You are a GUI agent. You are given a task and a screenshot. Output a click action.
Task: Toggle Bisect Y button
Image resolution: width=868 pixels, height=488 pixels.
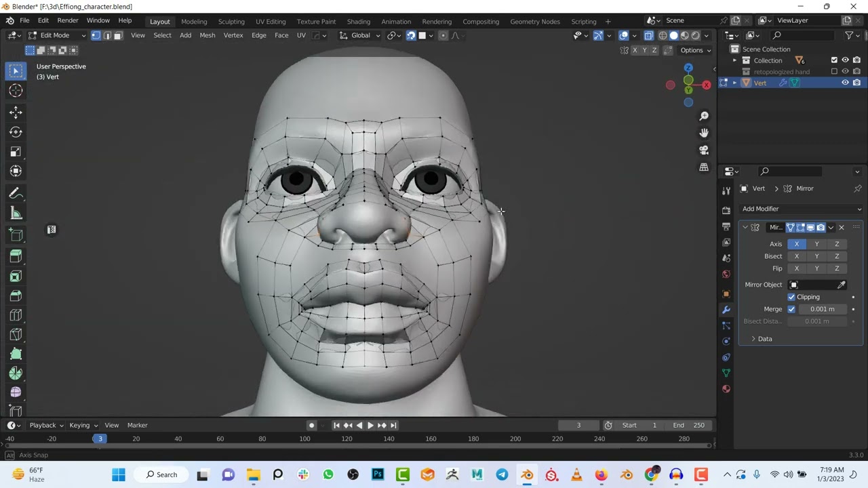point(816,256)
